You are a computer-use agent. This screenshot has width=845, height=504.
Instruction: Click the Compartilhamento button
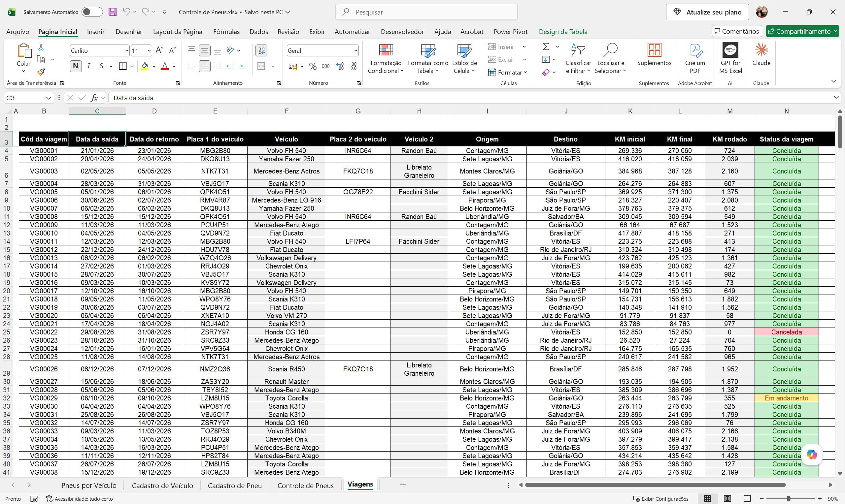(802, 31)
